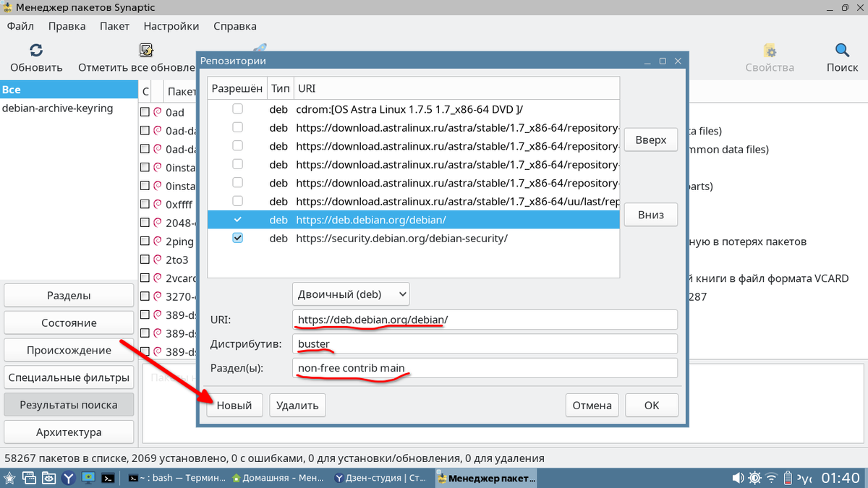Click the Раздел(ы) field with non-free contrib main
The height and width of the screenshot is (488, 868).
coord(485,368)
